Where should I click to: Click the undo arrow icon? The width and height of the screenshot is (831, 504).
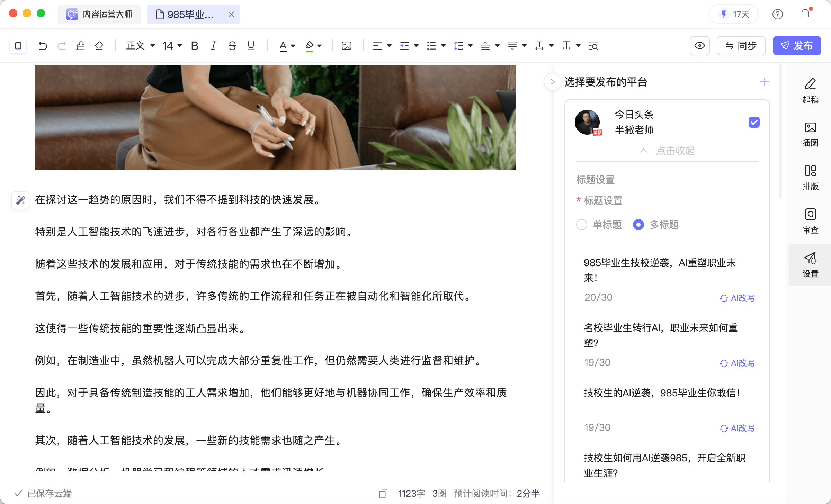(43, 46)
